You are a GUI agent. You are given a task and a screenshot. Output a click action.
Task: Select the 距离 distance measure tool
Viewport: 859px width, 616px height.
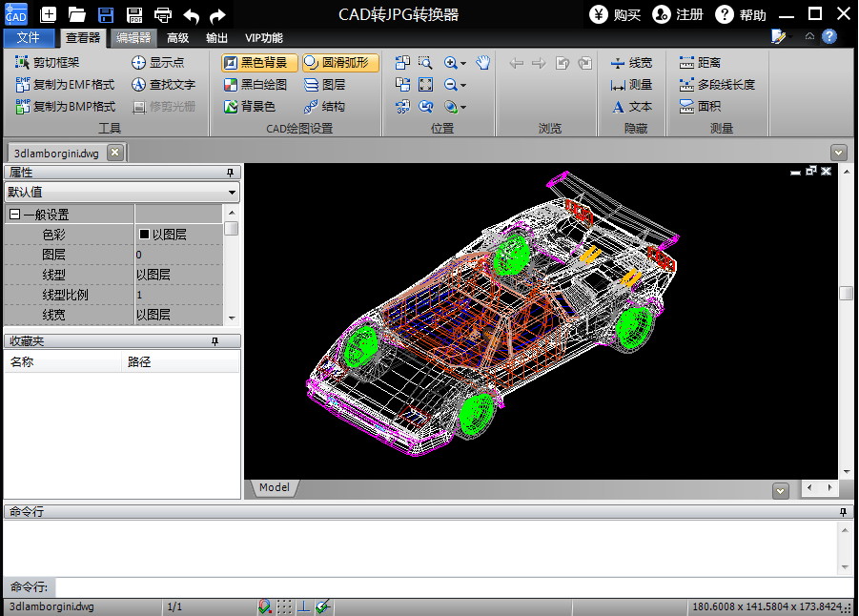[x=700, y=63]
